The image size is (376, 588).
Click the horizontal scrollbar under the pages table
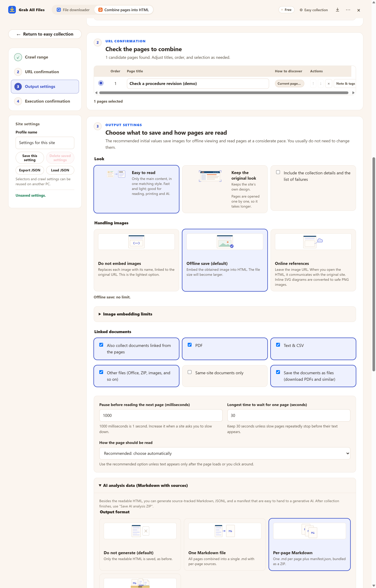click(224, 93)
